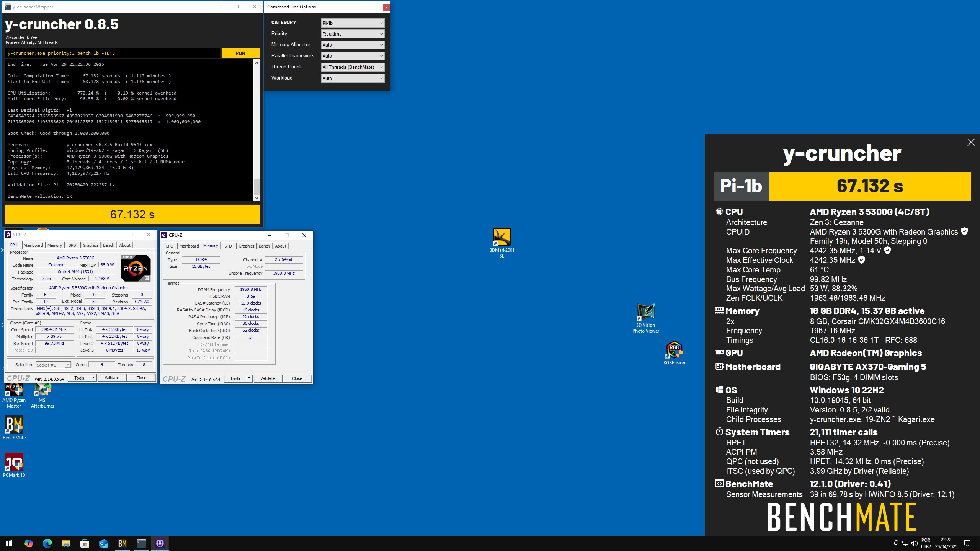
Task: Open the RGBFusion desktop shortcut
Action: pos(674,353)
